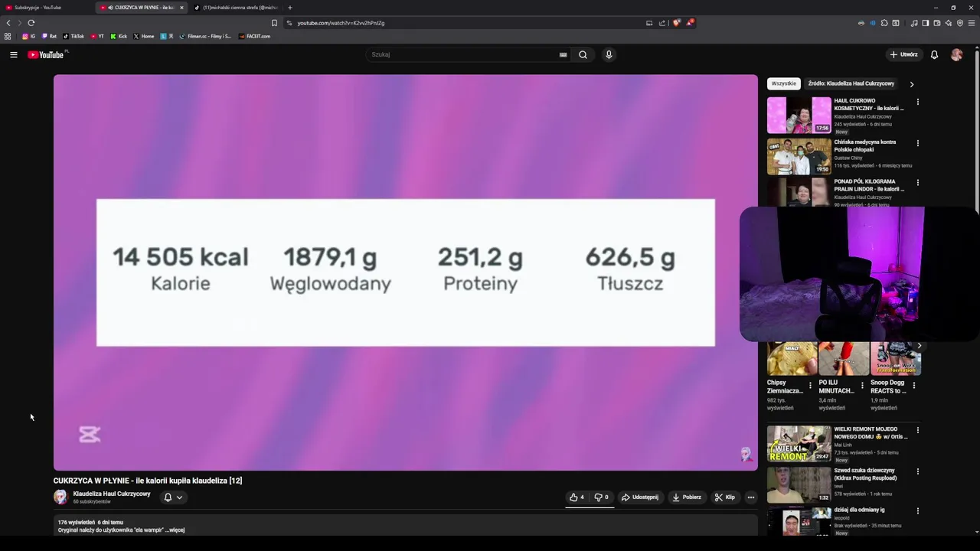Viewport: 980px width, 551px height.
Task: Share the video via Udostępnij
Action: pyautogui.click(x=640, y=497)
